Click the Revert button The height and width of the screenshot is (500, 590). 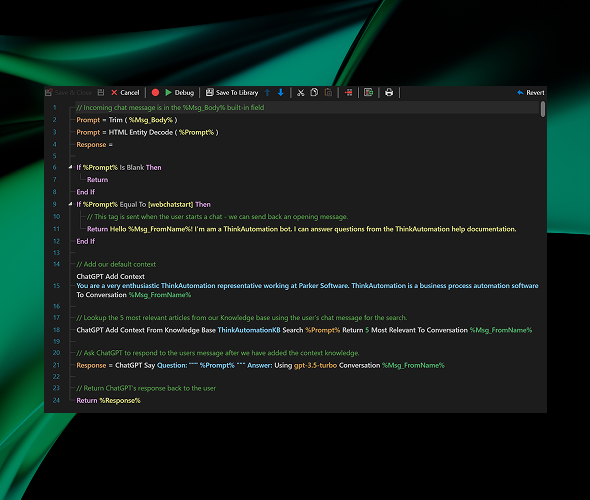[531, 93]
